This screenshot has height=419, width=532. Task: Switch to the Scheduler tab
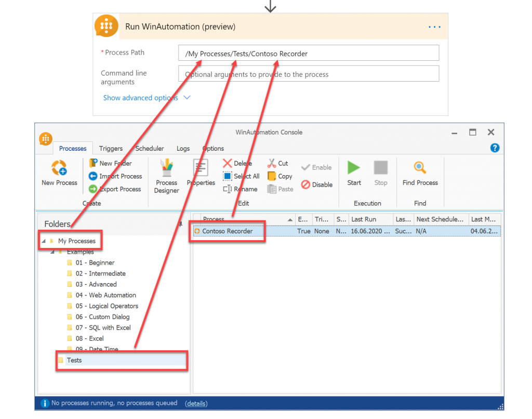tap(149, 148)
